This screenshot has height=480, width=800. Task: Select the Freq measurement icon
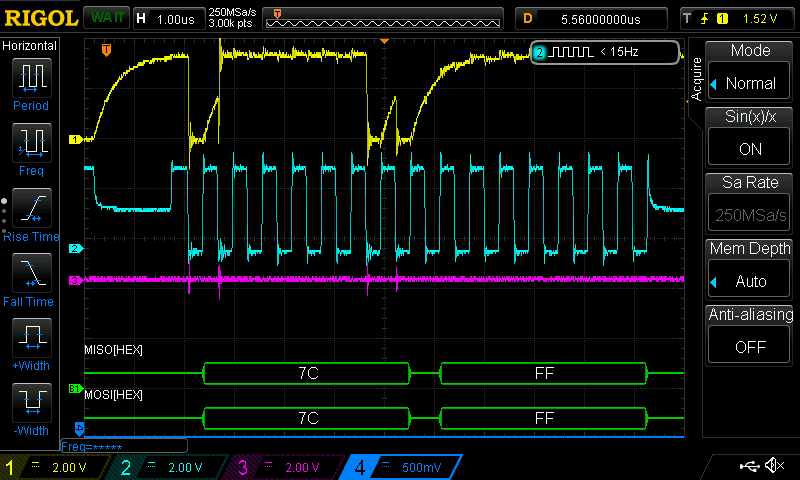pyautogui.click(x=32, y=142)
